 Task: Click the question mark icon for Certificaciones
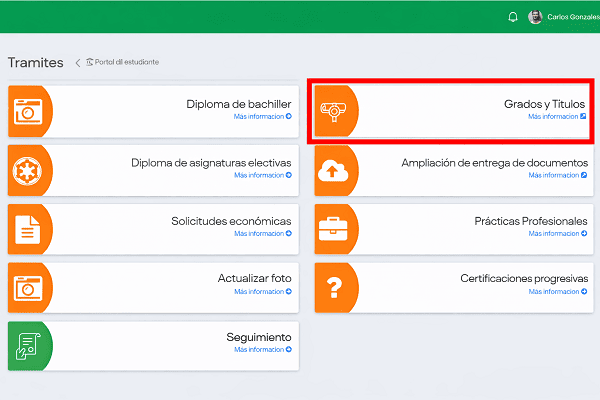333,287
